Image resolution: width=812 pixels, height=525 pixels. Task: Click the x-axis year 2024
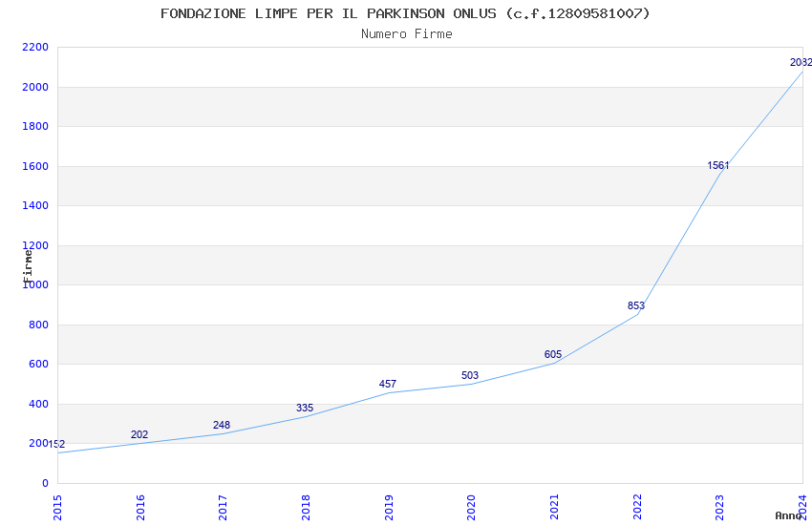point(802,508)
